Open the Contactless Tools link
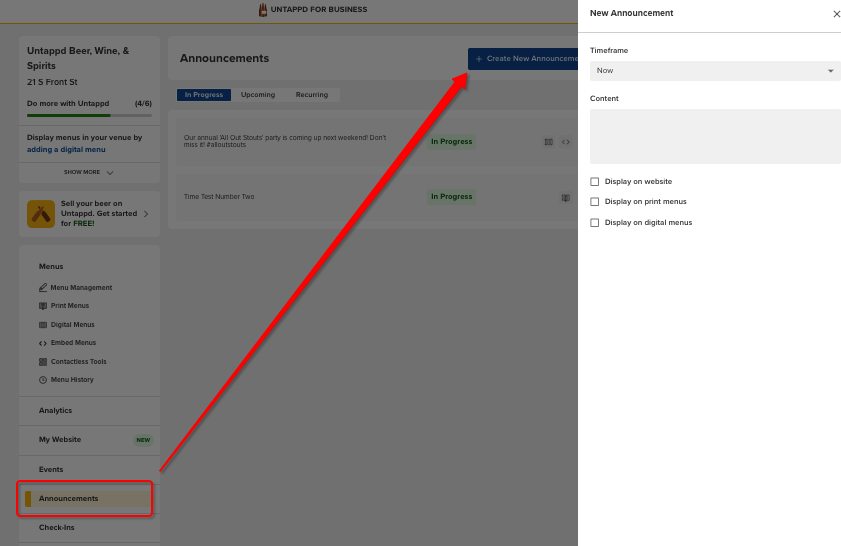Image resolution: width=841 pixels, height=546 pixels. coord(78,361)
